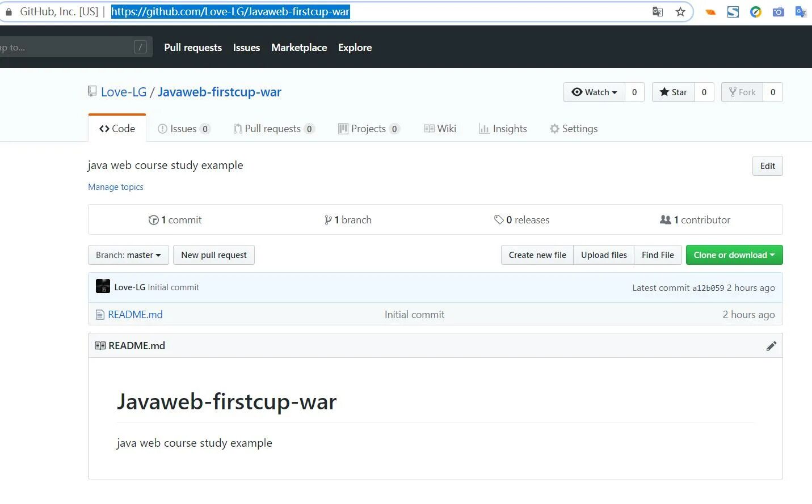This screenshot has width=812, height=504.
Task: Open the README.md file link
Action: pyautogui.click(x=134, y=314)
